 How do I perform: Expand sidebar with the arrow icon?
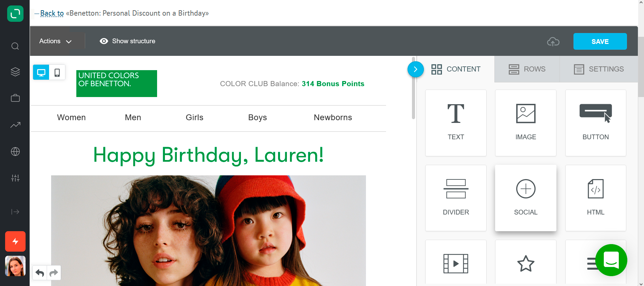point(15,212)
